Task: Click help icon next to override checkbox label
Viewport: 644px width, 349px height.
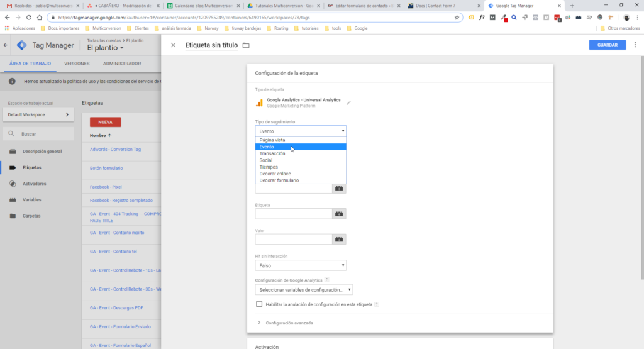Action: [377, 304]
